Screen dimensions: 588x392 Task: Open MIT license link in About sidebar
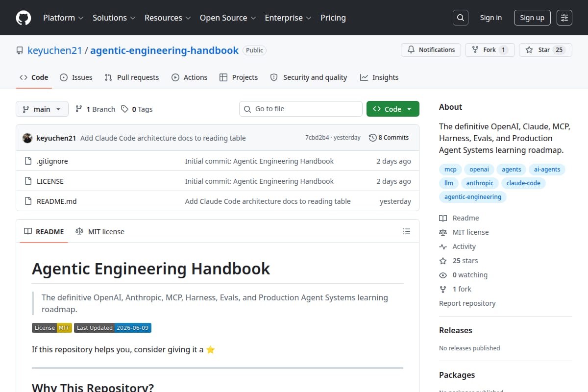pyautogui.click(x=464, y=232)
